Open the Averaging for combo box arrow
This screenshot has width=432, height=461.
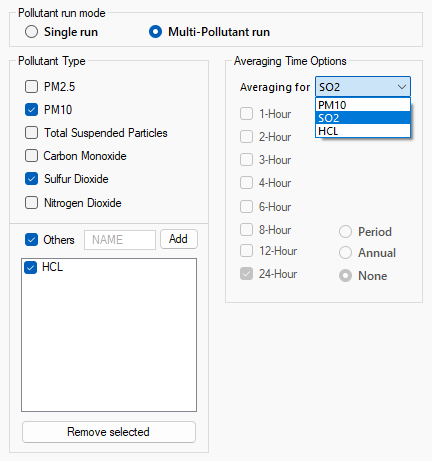pos(402,87)
